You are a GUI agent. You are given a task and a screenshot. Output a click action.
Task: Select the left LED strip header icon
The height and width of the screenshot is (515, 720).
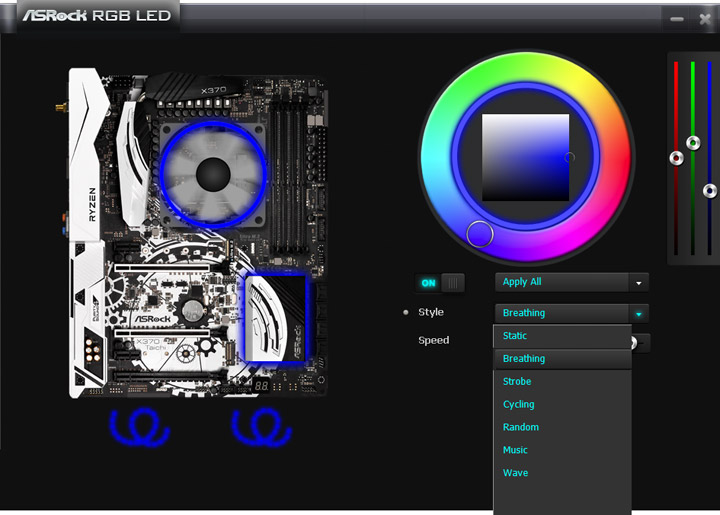[140, 427]
